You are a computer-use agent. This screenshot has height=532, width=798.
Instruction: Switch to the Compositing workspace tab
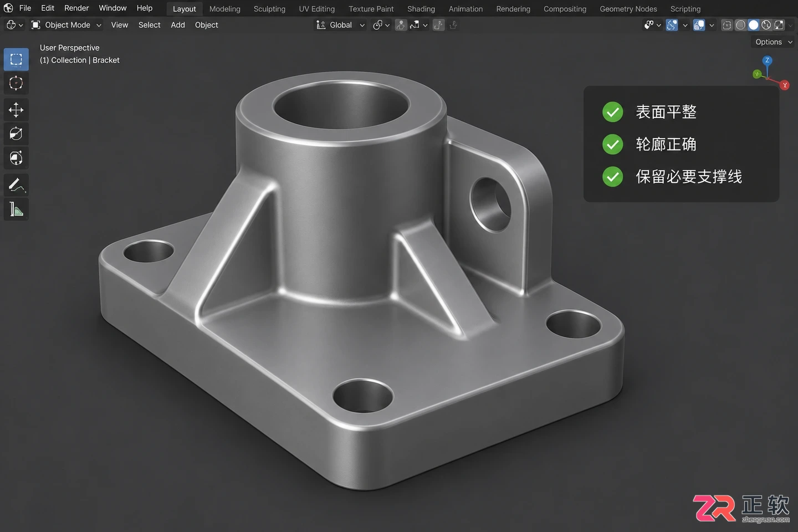click(x=565, y=9)
